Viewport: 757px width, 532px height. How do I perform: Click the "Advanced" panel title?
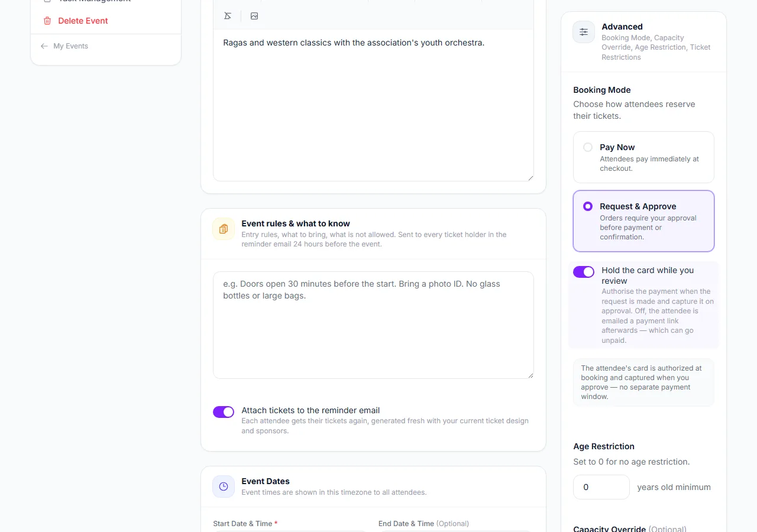click(622, 27)
